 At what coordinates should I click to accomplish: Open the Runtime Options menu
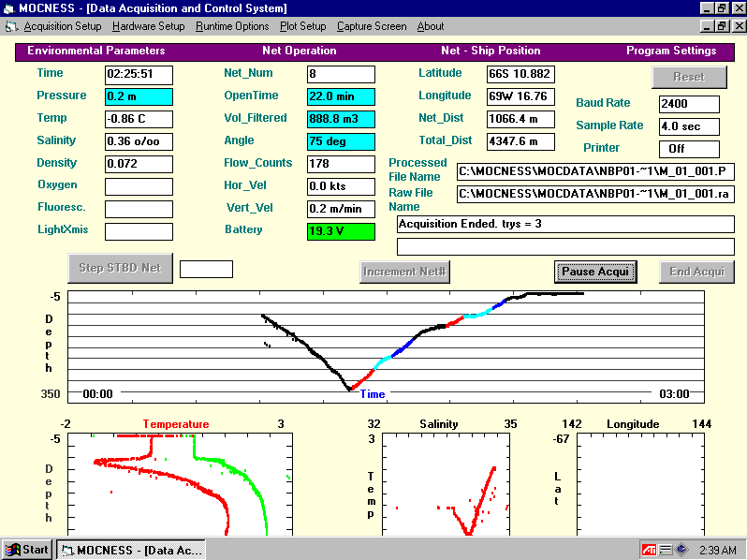coord(232,26)
